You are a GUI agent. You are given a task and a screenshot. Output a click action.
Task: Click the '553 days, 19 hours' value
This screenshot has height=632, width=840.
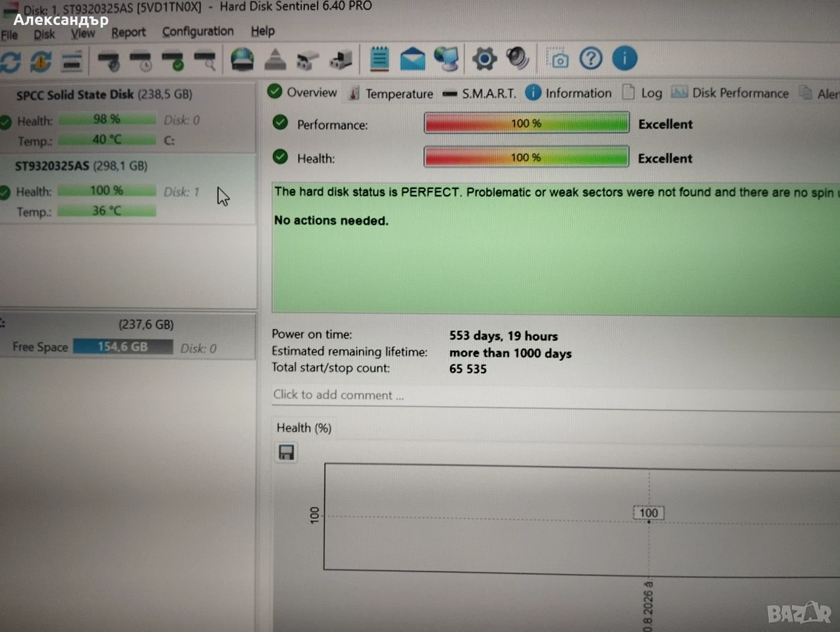503,336
